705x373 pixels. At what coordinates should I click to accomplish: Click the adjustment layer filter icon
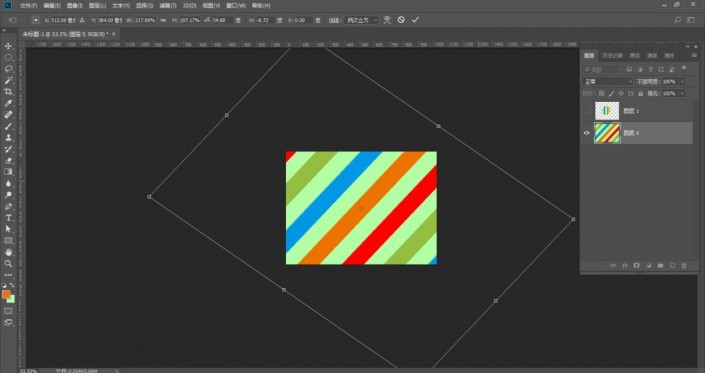click(x=640, y=69)
